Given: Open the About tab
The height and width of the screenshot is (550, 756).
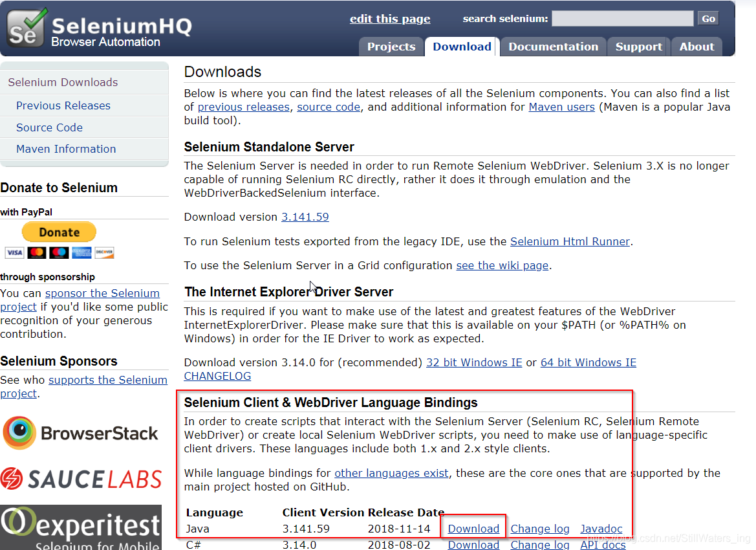Looking at the screenshot, I should coord(697,47).
